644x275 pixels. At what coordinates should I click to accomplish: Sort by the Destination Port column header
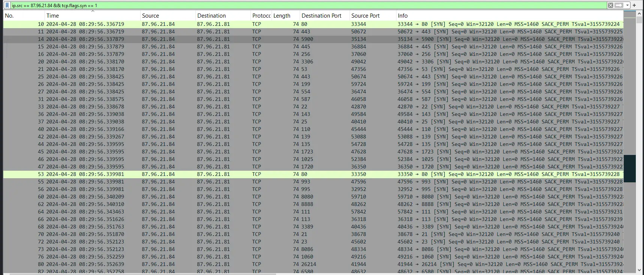coord(325,16)
